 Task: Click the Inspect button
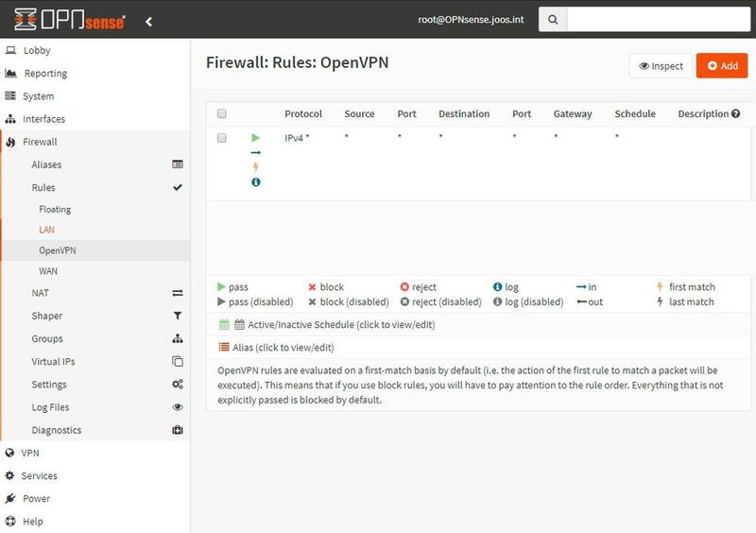click(661, 65)
